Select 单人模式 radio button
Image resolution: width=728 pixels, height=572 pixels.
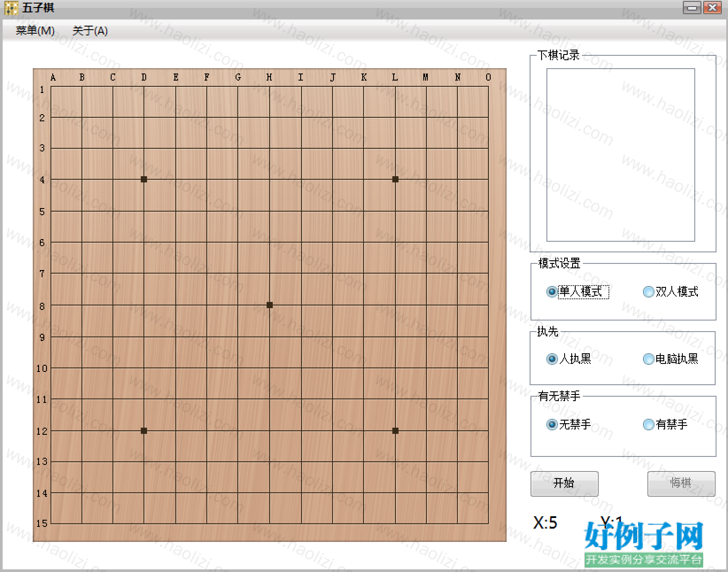pyautogui.click(x=578, y=292)
